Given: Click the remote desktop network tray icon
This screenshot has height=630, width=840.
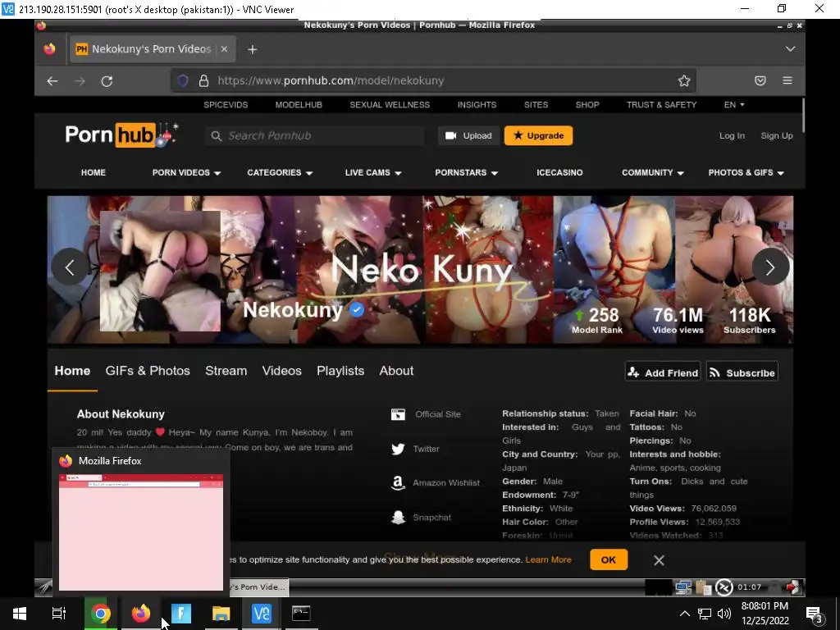Looking at the screenshot, I should 683,587.
